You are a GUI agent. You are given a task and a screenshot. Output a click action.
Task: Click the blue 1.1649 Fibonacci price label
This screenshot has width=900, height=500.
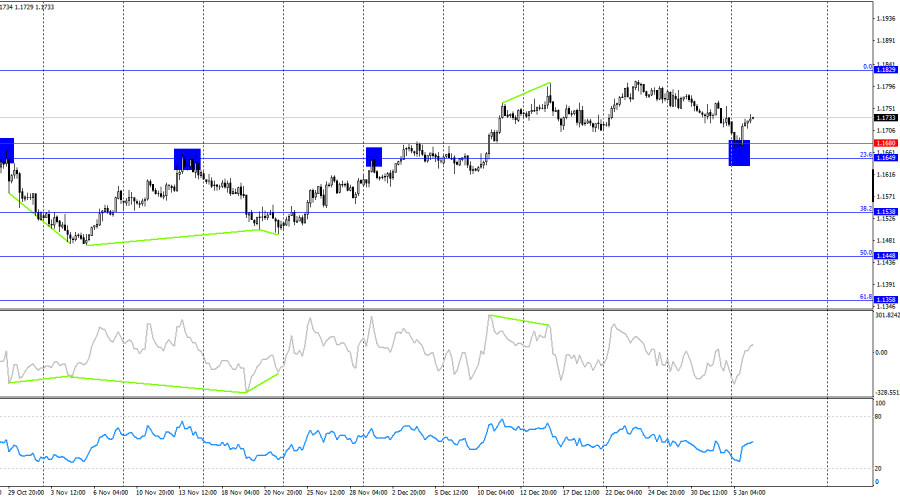click(x=885, y=158)
